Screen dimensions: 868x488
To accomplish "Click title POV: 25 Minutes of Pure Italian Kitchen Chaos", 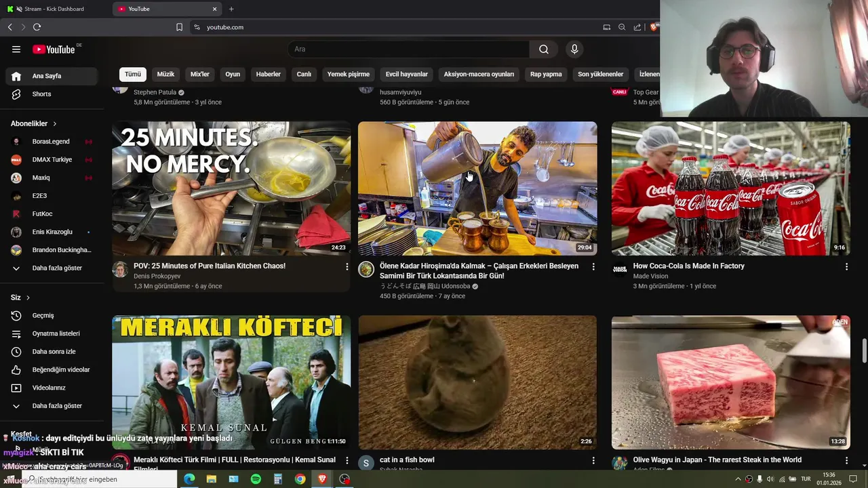I will (x=210, y=266).
